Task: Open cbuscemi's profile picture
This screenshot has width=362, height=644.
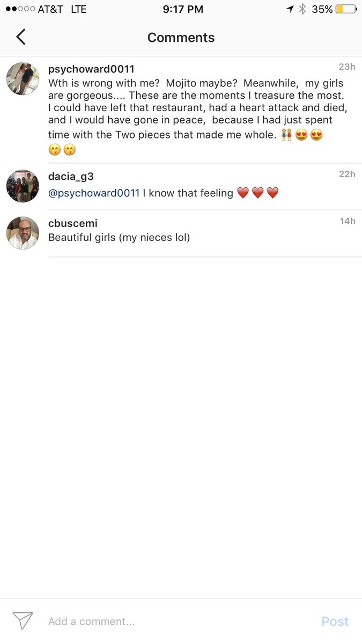Action: [23, 233]
